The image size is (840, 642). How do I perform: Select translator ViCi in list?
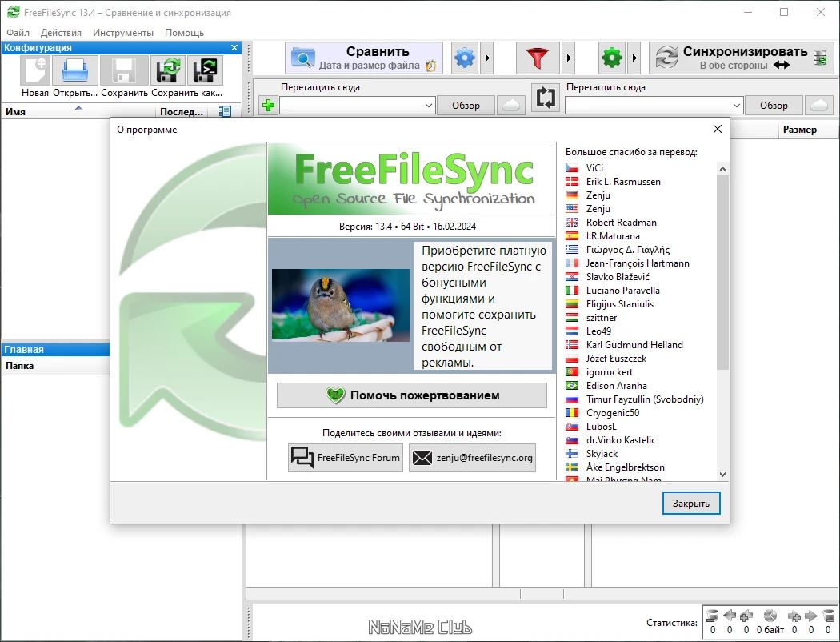[x=594, y=168]
